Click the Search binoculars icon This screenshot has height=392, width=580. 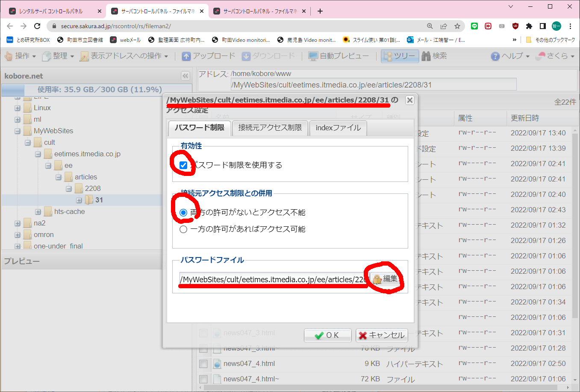point(426,56)
